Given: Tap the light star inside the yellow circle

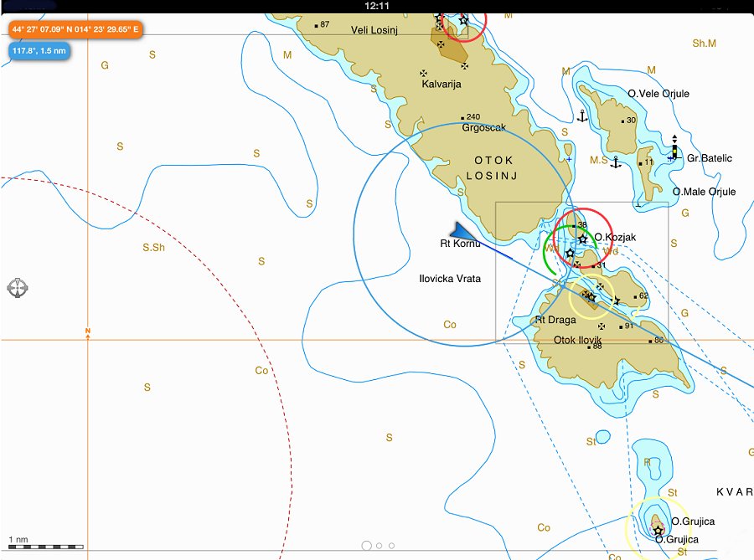Looking at the screenshot, I should pyautogui.click(x=591, y=296).
